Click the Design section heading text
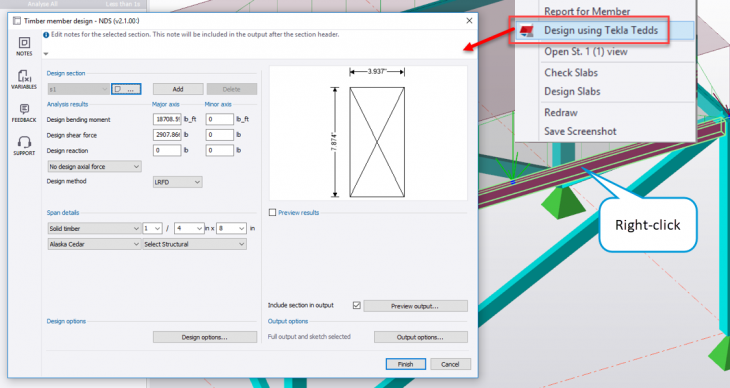 [x=66, y=73]
